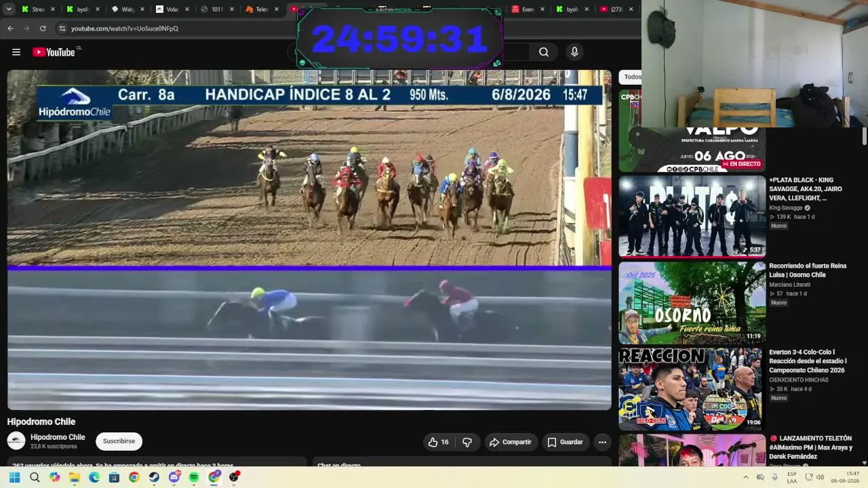Open the browser tab search dropdown
This screenshot has width=868, height=488.
pyautogui.click(x=9, y=9)
